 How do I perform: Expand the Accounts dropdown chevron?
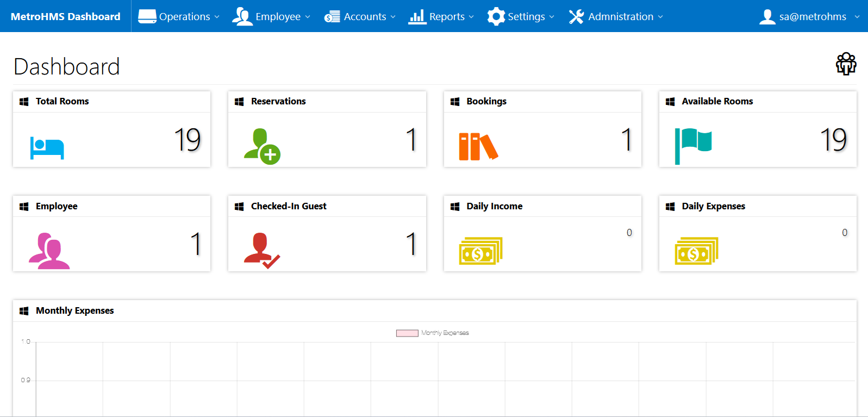(x=393, y=17)
